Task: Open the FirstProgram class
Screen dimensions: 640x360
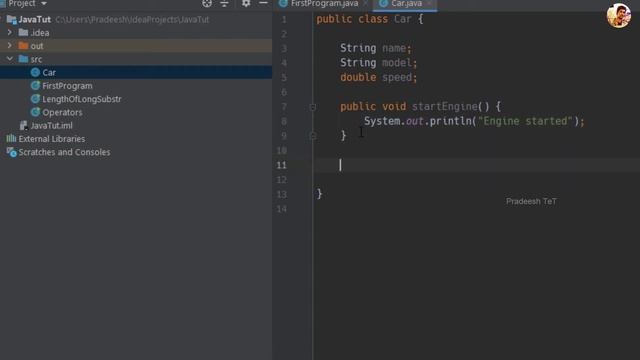Action: (x=67, y=86)
